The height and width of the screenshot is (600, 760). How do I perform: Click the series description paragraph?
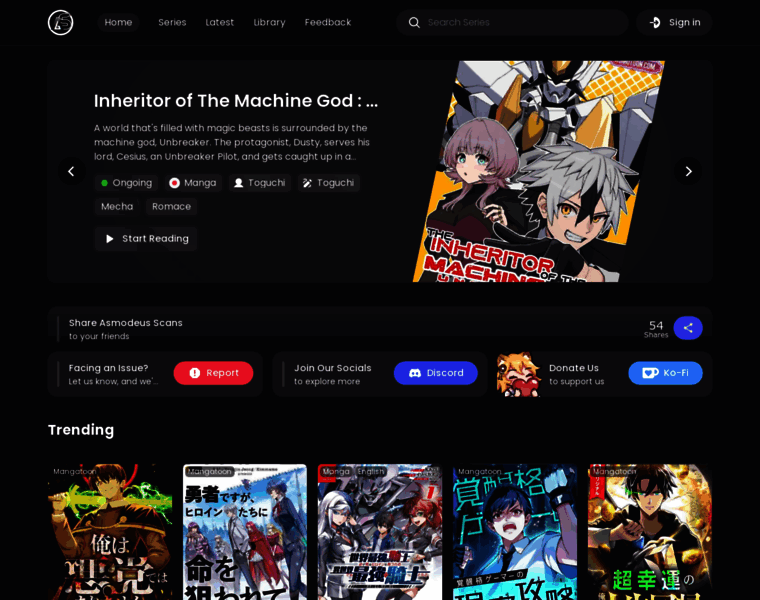click(232, 142)
